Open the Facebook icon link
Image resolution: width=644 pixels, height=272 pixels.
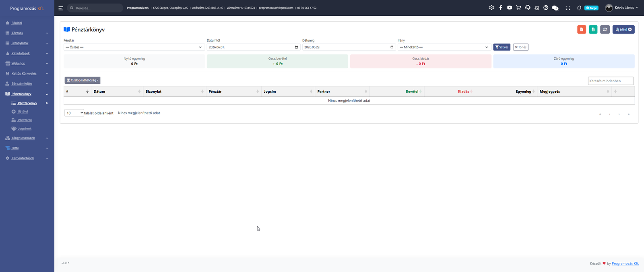[x=501, y=8]
